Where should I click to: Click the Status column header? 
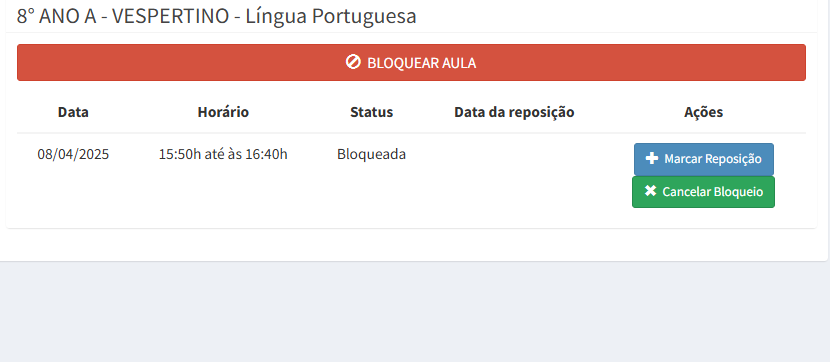pos(372,112)
